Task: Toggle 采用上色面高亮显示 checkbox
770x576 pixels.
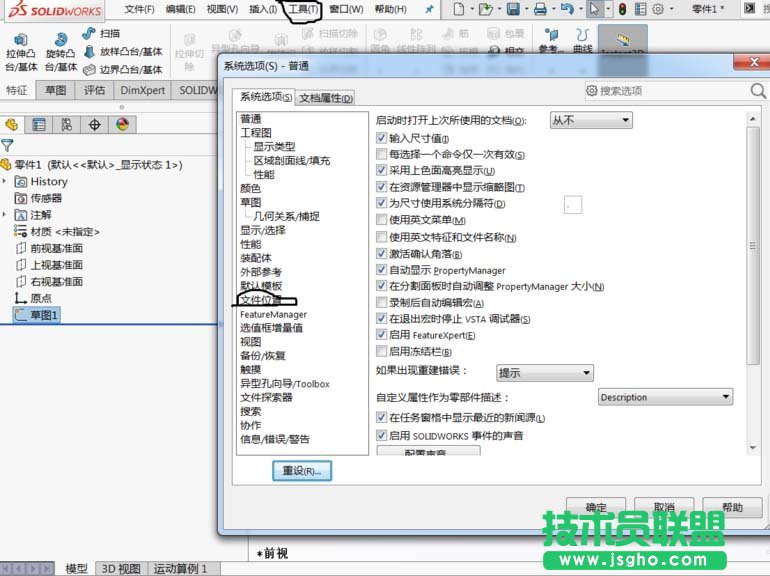Action: (x=381, y=170)
